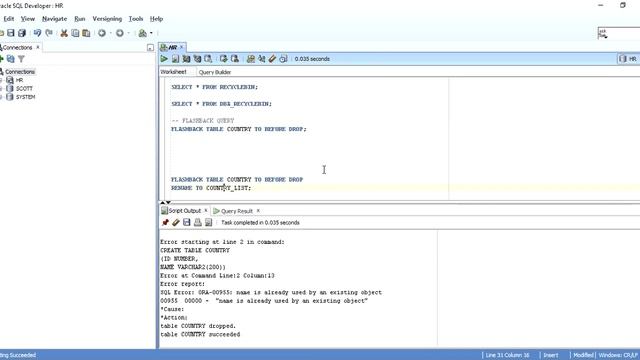Click the Print output icon
Screen dimensions: 640x360
(198, 222)
